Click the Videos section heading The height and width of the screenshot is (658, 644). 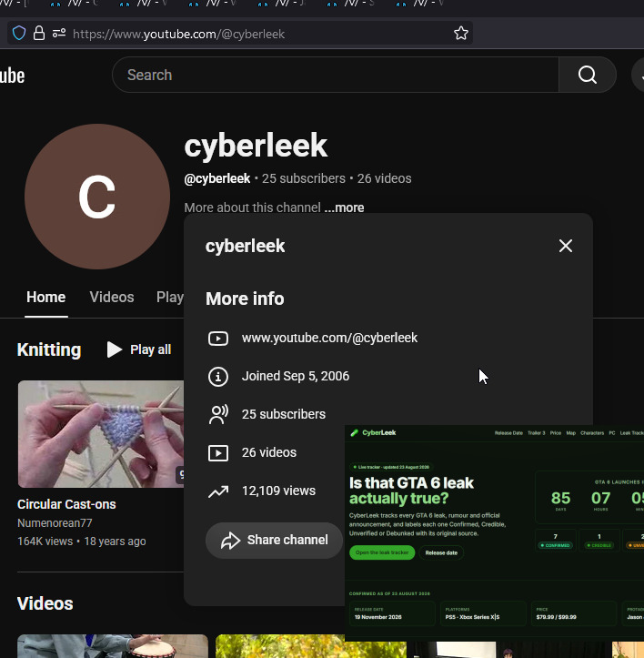pyautogui.click(x=45, y=603)
